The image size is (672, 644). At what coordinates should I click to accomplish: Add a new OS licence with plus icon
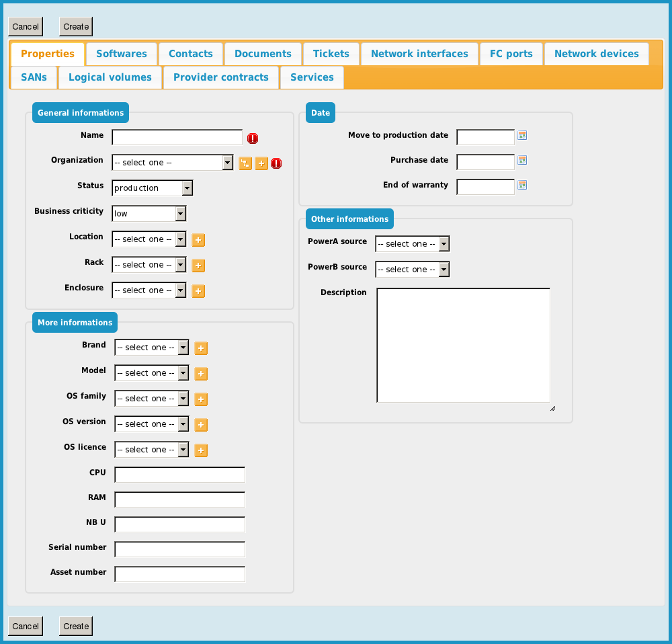(x=201, y=450)
